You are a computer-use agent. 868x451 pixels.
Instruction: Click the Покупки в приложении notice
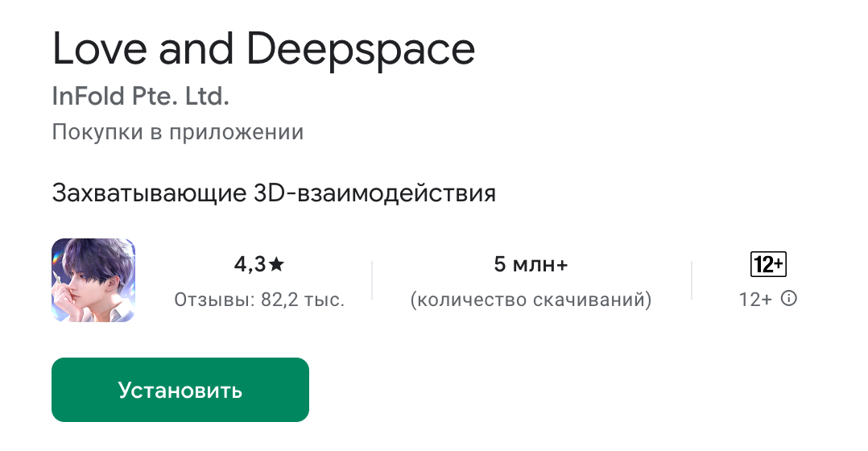click(178, 132)
